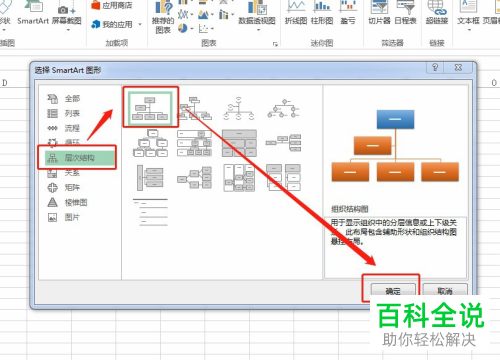
Task: Click the 组织结构图 preview title text
Action: 350,209
